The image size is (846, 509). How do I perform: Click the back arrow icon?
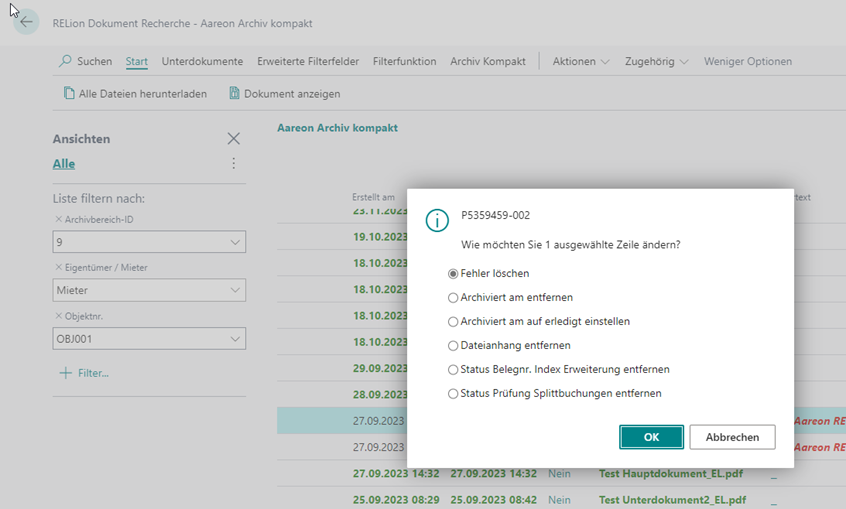pyautogui.click(x=26, y=23)
